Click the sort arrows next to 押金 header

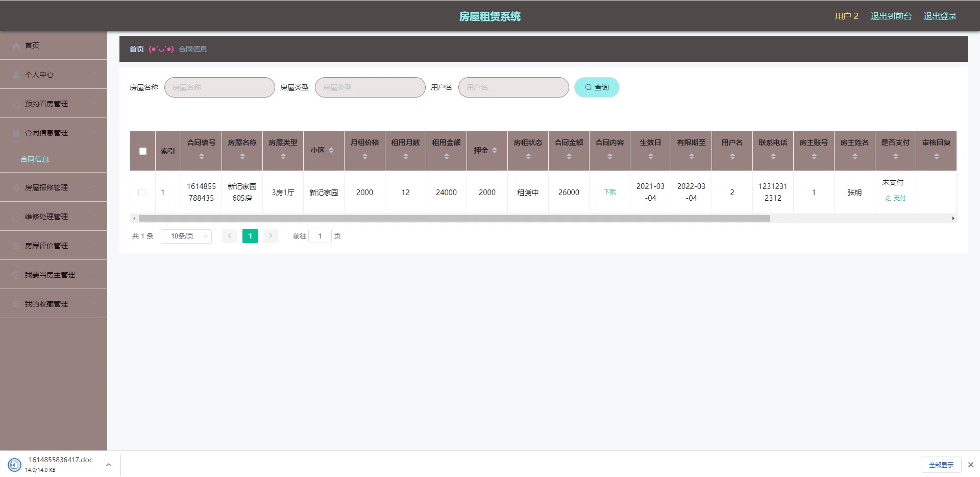[495, 150]
